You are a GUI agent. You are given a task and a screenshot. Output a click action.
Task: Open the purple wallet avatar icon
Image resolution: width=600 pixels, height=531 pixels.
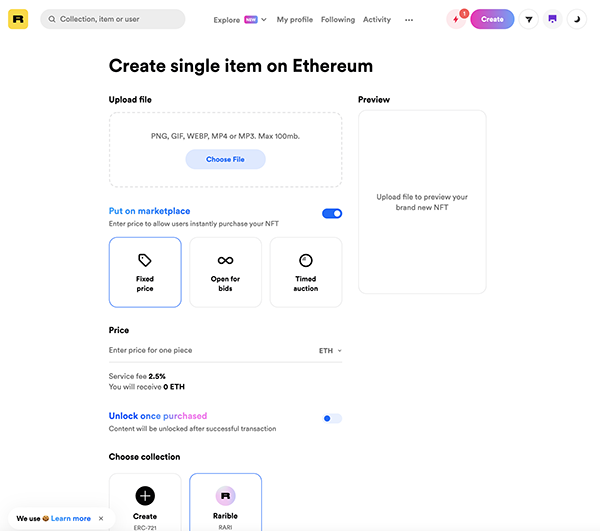click(x=552, y=19)
